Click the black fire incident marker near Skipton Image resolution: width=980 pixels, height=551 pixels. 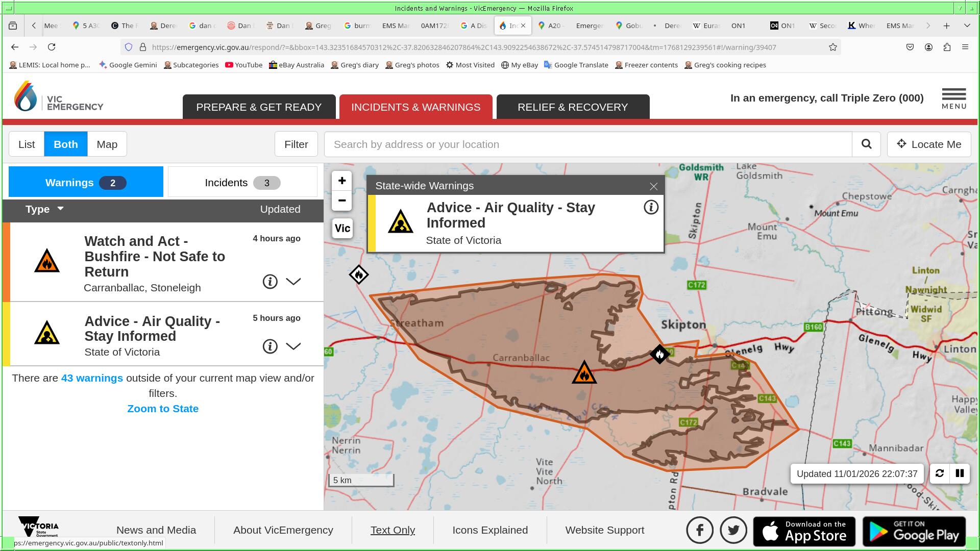pos(659,354)
